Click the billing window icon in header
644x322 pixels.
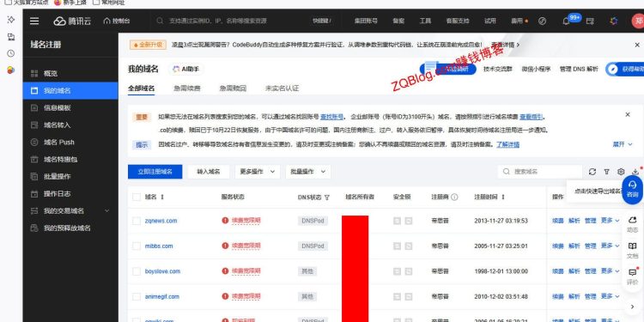click(x=590, y=21)
